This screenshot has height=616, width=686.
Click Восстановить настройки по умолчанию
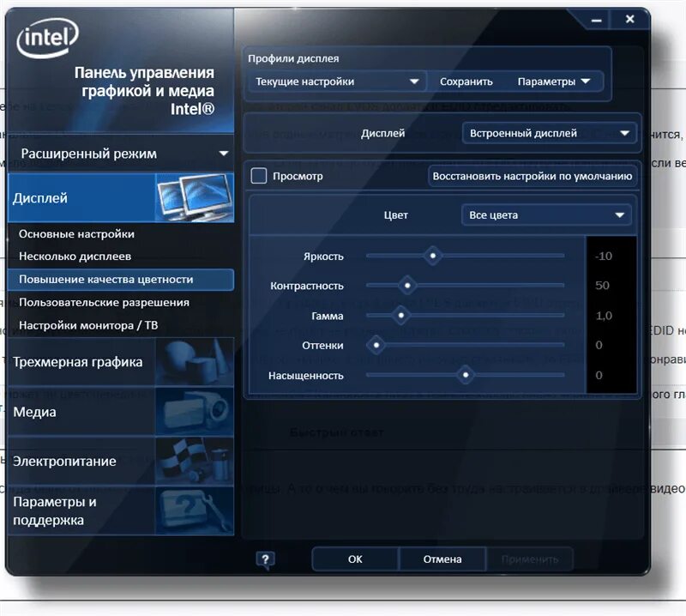tap(533, 176)
